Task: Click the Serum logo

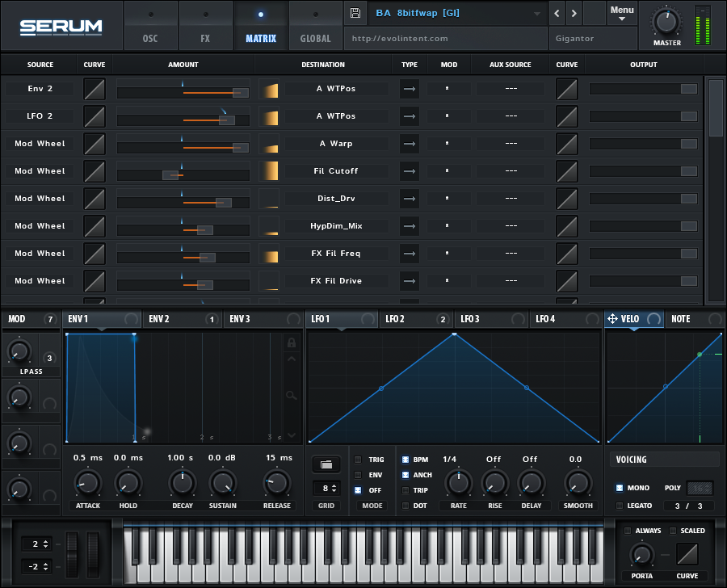Action: 61,27
